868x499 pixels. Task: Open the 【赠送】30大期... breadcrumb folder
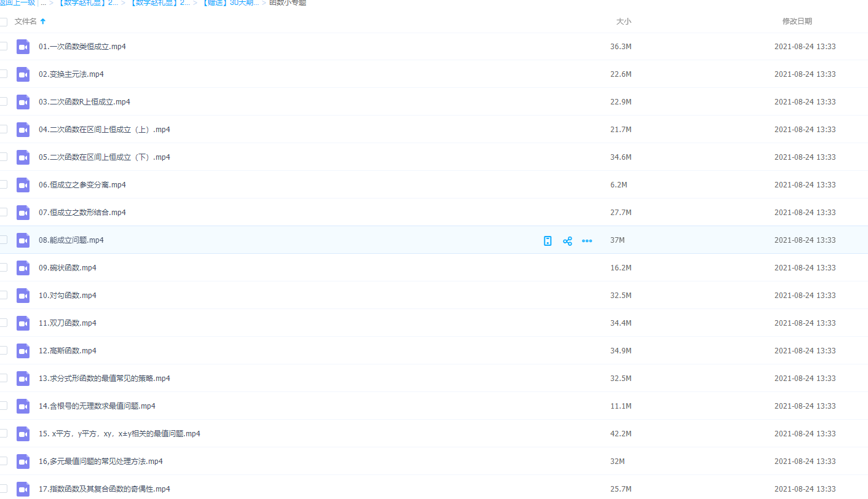pos(231,3)
